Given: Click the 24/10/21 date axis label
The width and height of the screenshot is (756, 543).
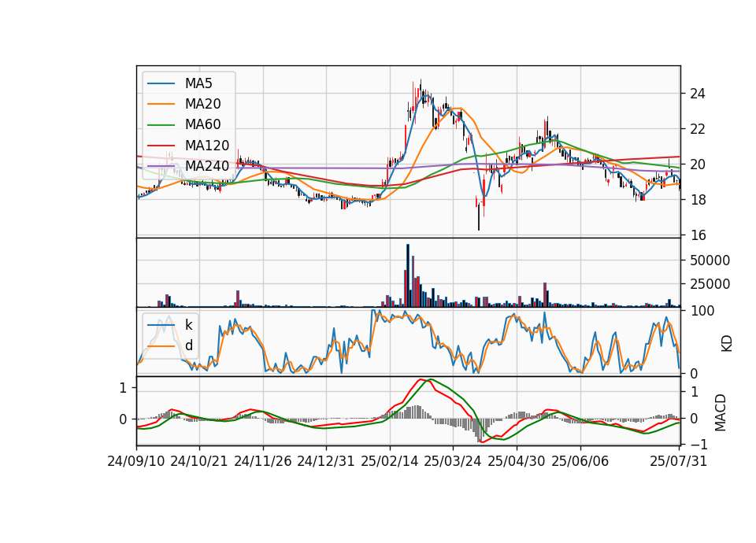Looking at the screenshot, I should click(199, 461).
